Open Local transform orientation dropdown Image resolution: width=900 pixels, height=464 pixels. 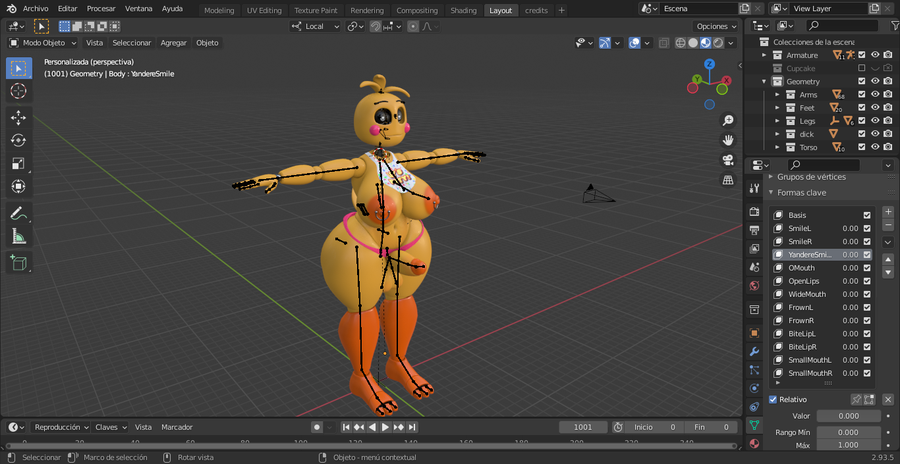click(315, 26)
